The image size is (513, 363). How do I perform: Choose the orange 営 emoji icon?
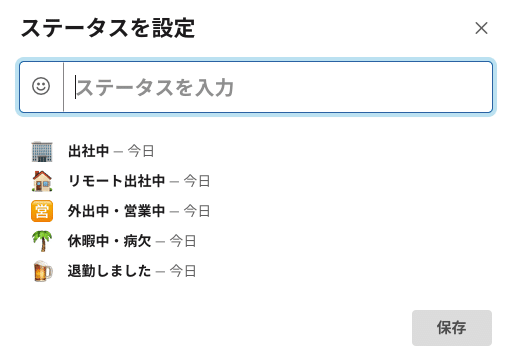(42, 211)
